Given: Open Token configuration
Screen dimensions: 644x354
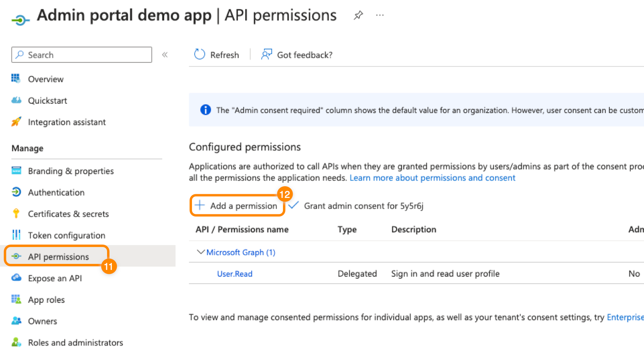Looking at the screenshot, I should click(x=66, y=235).
